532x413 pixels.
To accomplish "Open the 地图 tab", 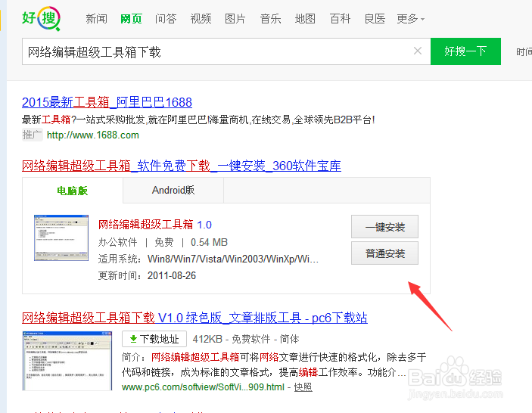I will pos(305,19).
